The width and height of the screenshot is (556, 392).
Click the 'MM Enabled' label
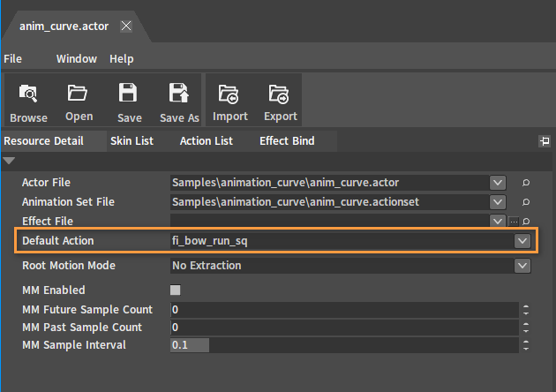point(54,290)
